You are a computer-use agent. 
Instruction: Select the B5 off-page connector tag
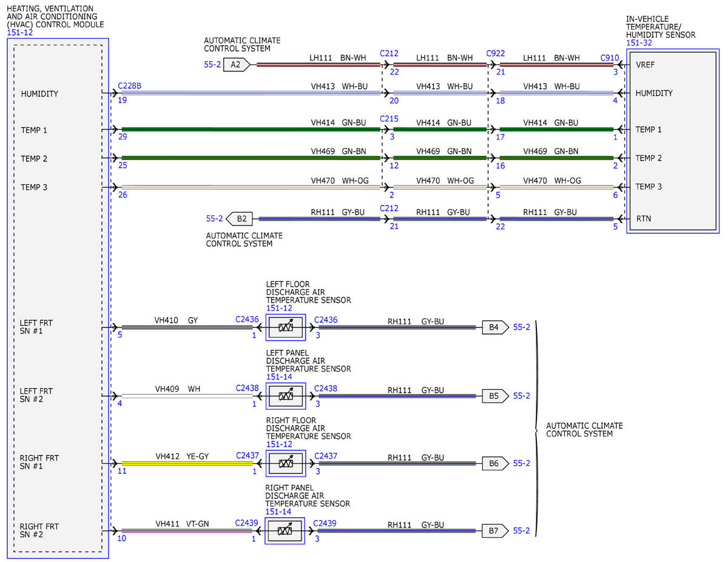(495, 396)
